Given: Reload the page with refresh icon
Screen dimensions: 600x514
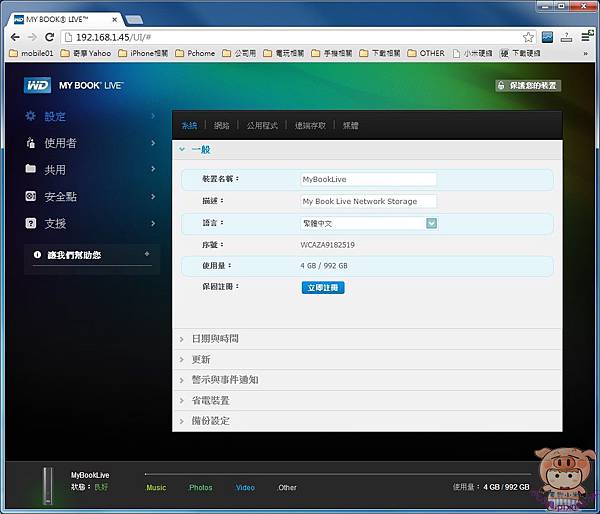Looking at the screenshot, I should (49, 37).
